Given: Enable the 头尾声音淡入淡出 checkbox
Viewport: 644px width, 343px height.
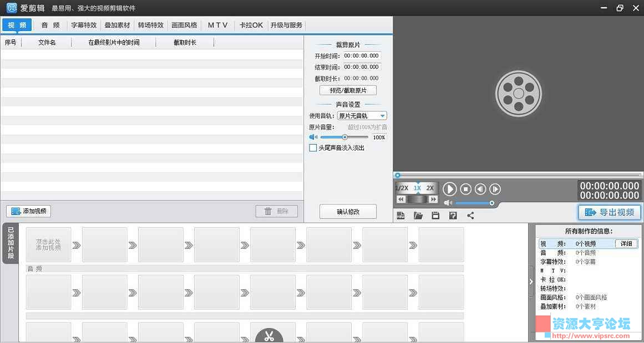Looking at the screenshot, I should (313, 148).
